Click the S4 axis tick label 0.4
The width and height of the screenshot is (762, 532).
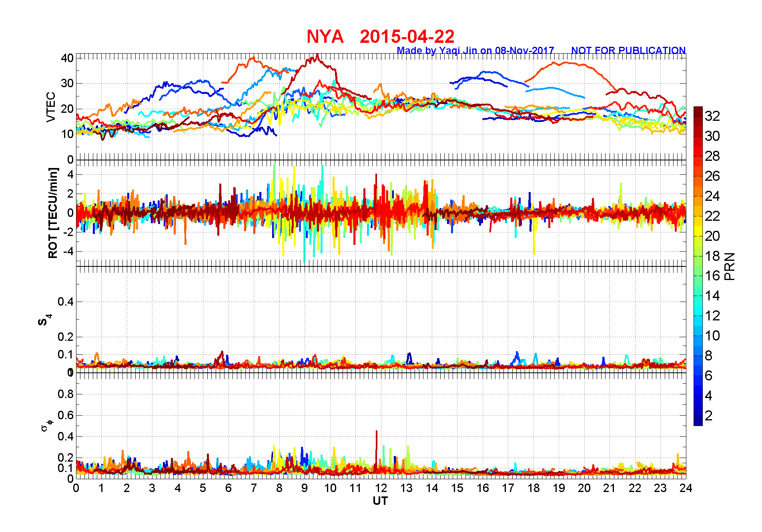[66, 302]
